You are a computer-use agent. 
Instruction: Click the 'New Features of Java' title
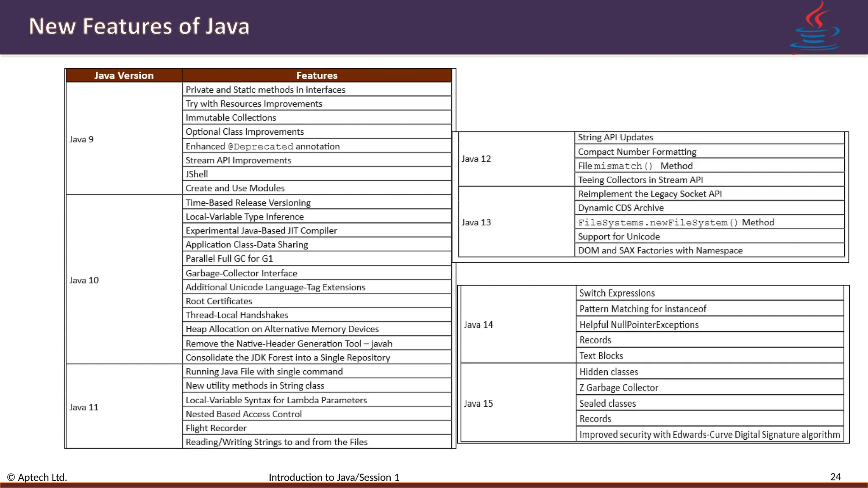pos(139,26)
